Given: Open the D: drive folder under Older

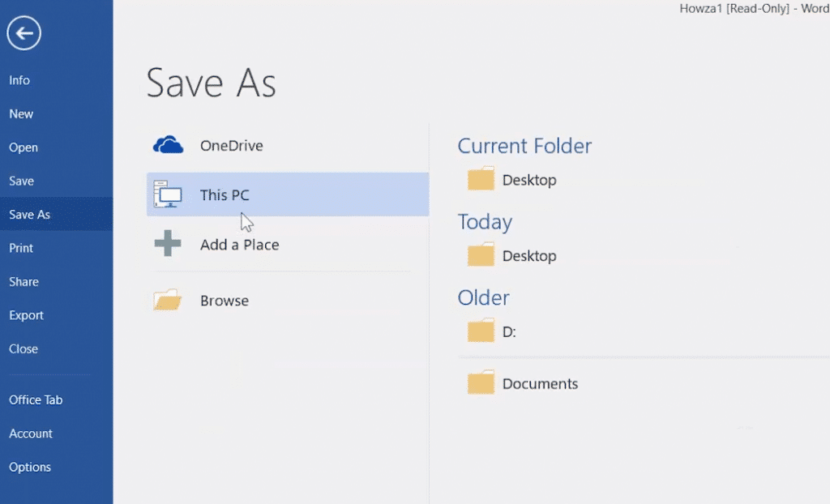Looking at the screenshot, I should tap(481, 330).
